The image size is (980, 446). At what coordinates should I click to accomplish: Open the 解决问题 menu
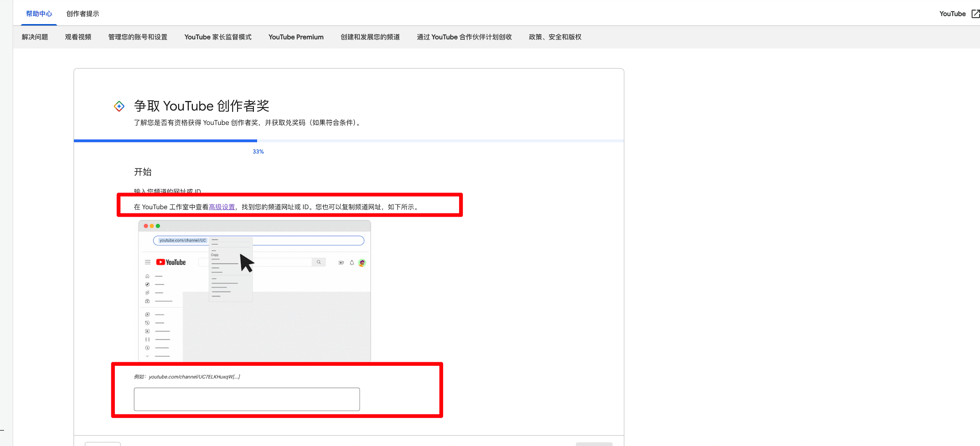pos(35,37)
